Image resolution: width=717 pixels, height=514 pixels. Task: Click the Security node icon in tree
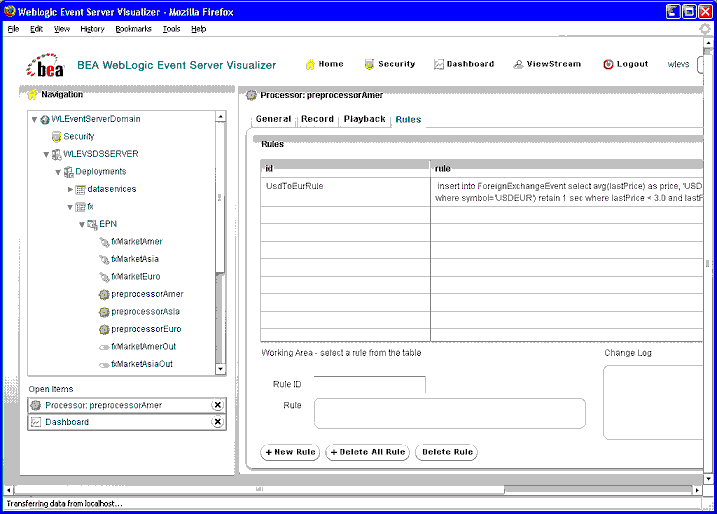tap(56, 137)
